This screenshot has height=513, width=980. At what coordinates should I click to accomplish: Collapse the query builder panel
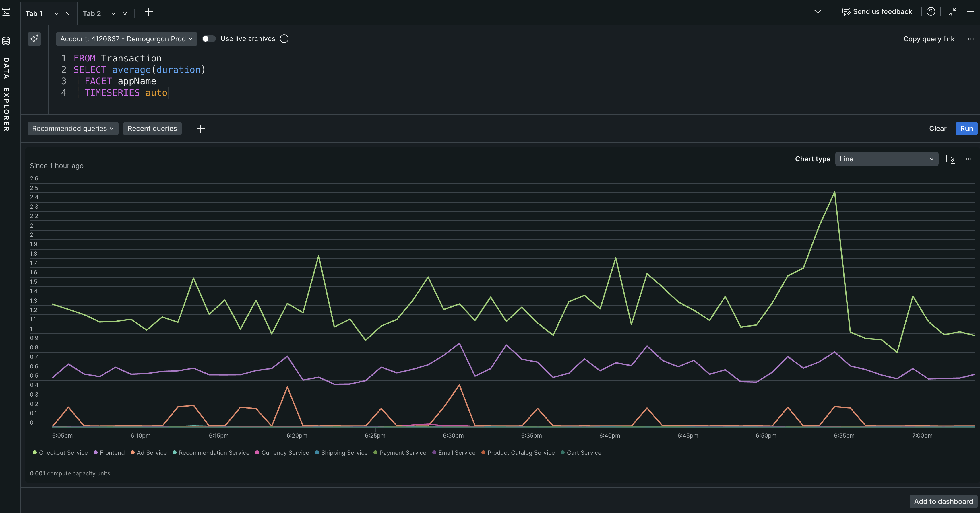pyautogui.click(x=952, y=12)
